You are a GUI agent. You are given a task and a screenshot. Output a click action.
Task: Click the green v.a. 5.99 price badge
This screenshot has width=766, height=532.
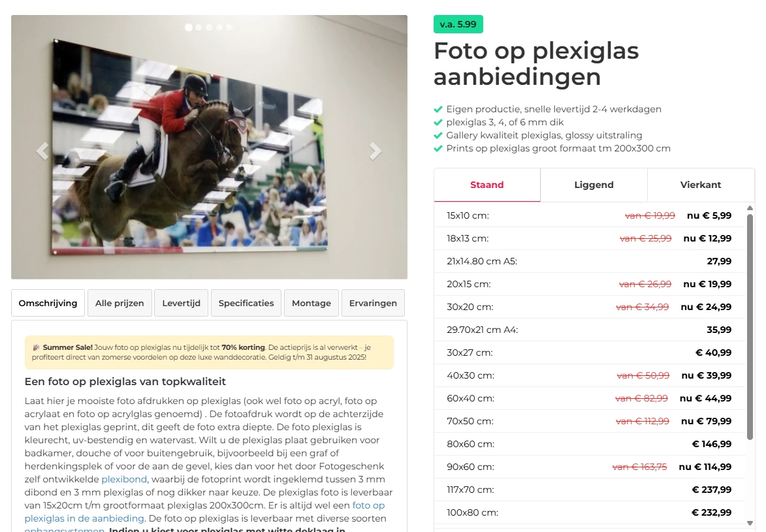(458, 24)
